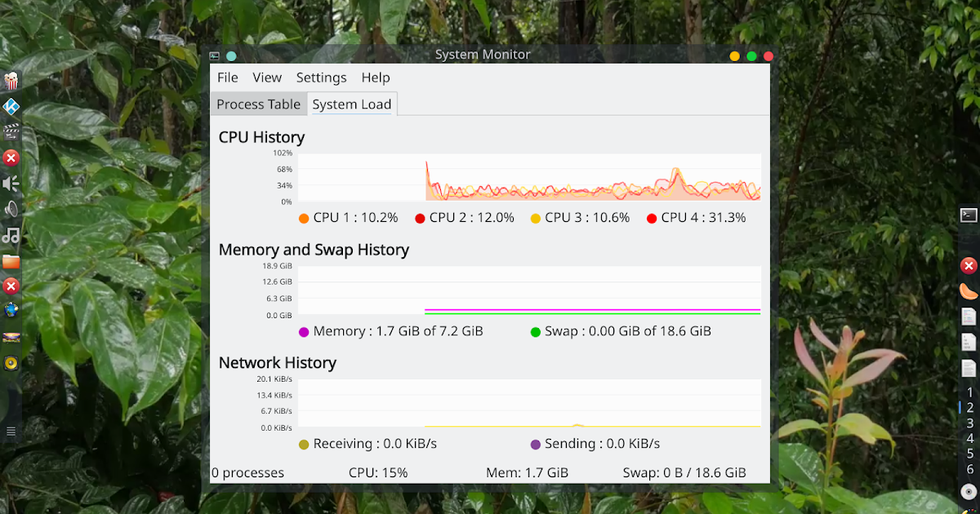The height and width of the screenshot is (514, 980).
Task: Toggle Memory beam via its purple legend dot
Action: [305, 331]
